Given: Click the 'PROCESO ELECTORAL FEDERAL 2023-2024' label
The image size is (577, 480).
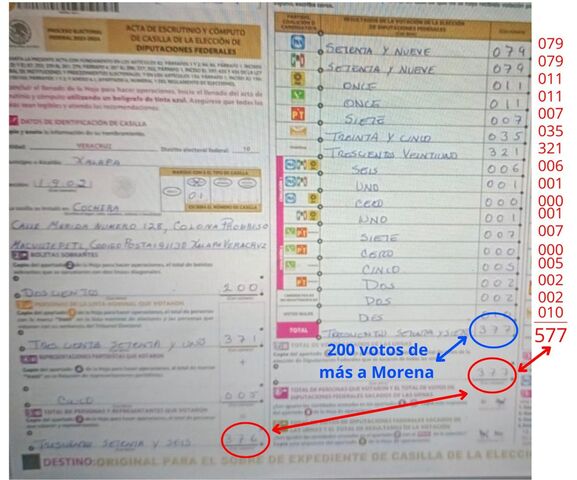Looking at the screenshot, I should click(x=75, y=35).
